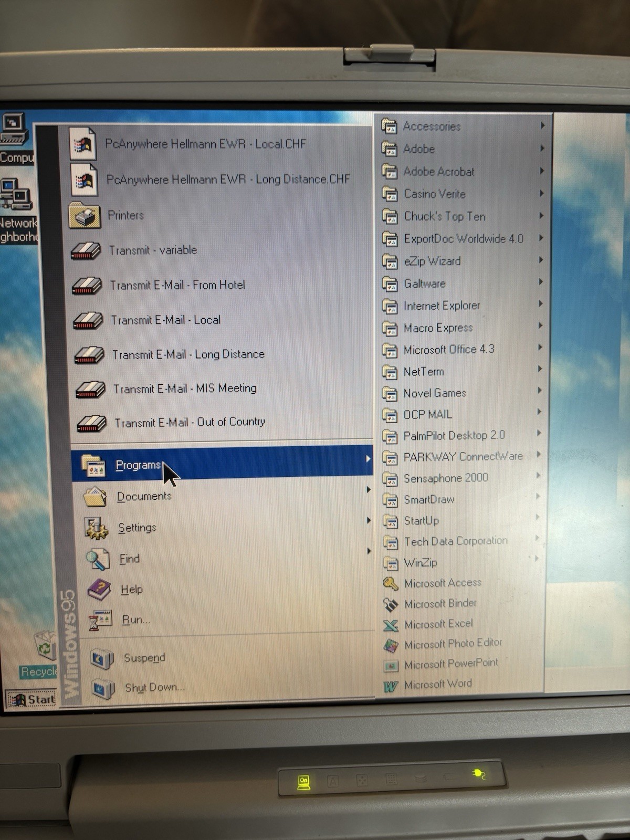
Task: Click the Find magnifier icon
Action: coord(98,559)
